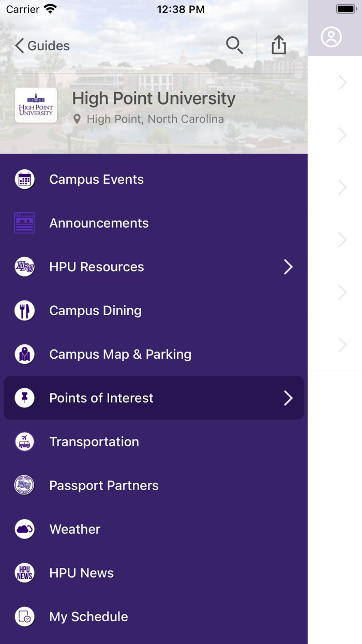
Task: Tap the Announcements newspaper icon
Action: [x=24, y=223]
